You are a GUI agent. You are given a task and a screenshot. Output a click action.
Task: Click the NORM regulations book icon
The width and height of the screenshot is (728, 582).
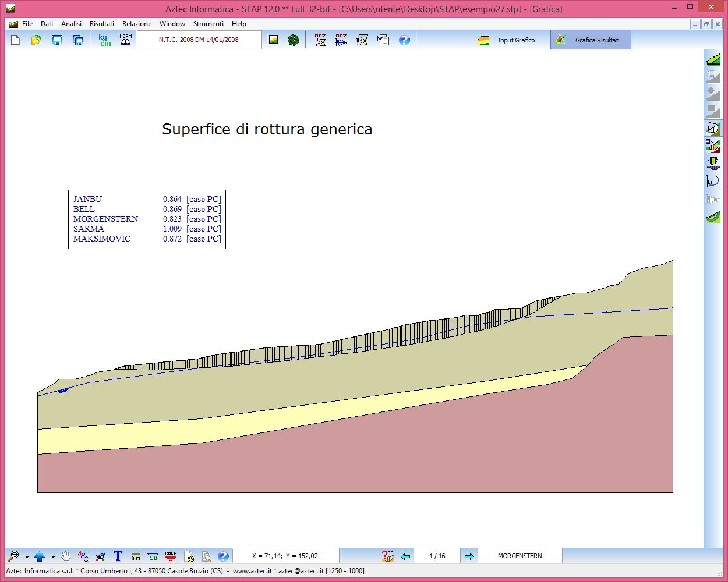125,40
